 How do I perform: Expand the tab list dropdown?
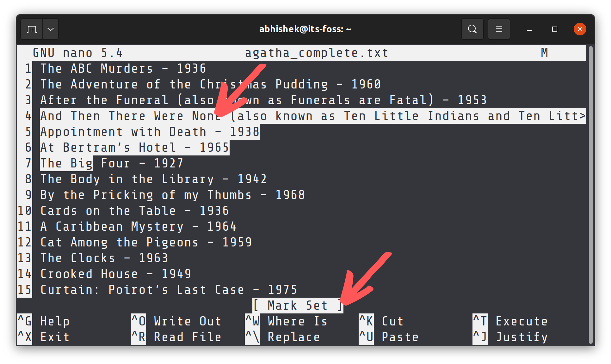coord(50,29)
